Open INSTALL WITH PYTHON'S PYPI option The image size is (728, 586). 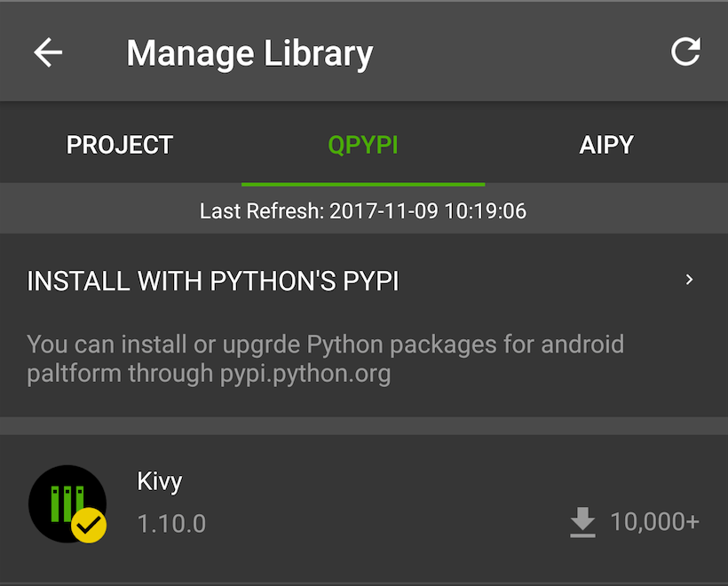pos(213,281)
